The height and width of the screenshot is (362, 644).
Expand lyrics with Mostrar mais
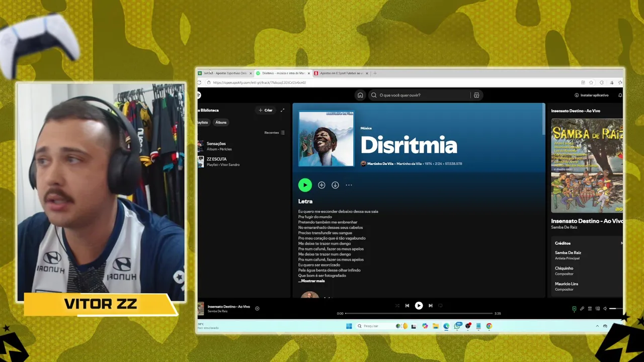click(x=311, y=281)
